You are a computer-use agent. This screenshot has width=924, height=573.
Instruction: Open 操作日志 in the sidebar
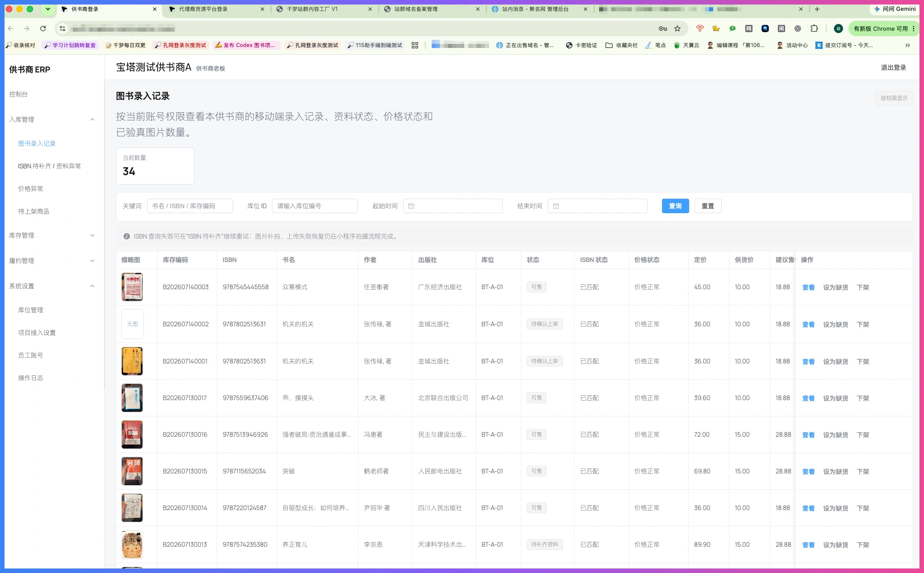31,378
